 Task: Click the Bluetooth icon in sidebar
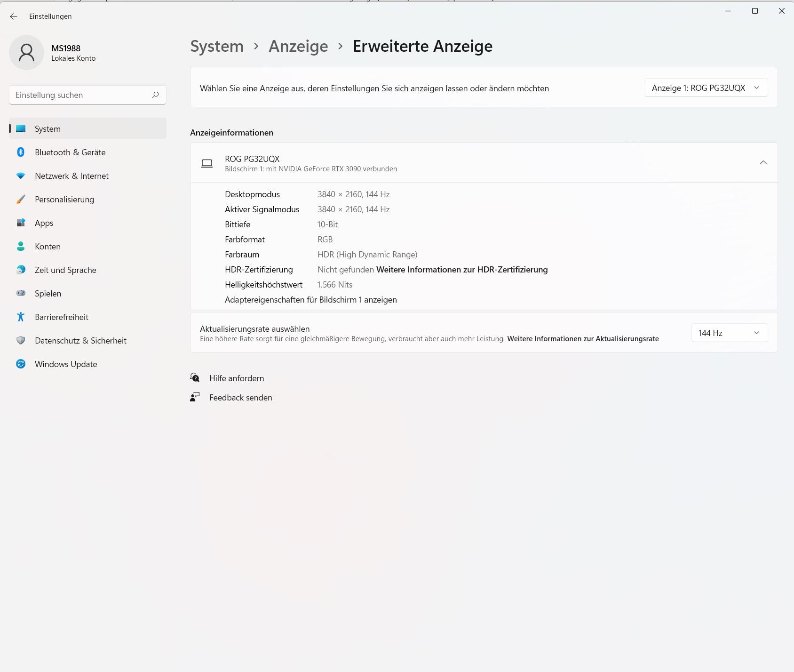tap(21, 152)
